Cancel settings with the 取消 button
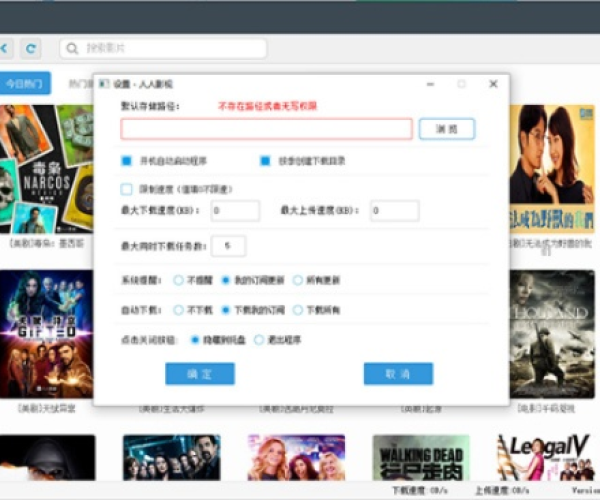The height and width of the screenshot is (500, 600). tap(398, 374)
